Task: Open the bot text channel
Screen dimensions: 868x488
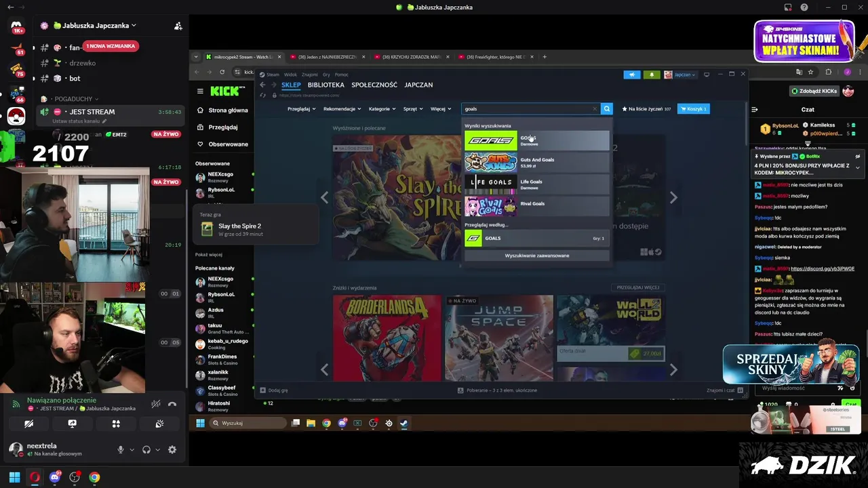Action: tap(75, 79)
